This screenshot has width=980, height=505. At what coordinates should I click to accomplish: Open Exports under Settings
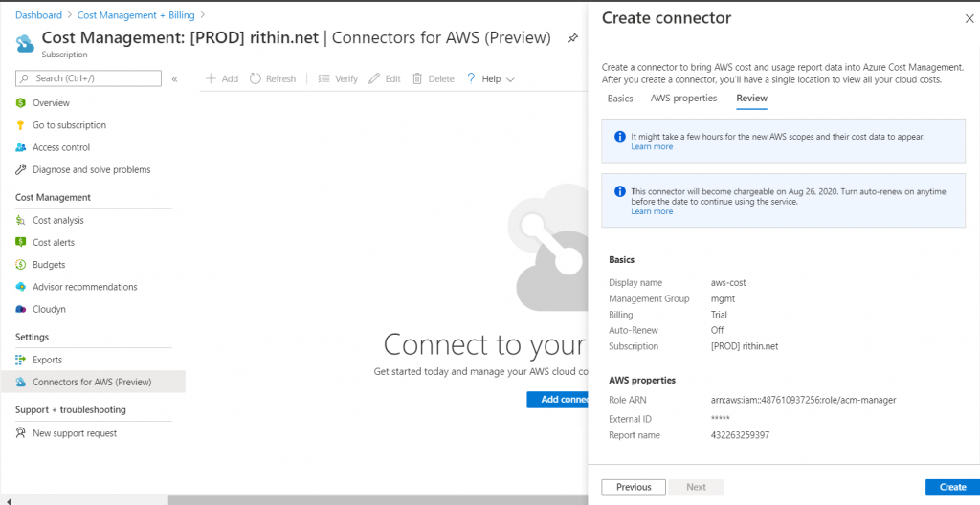(47, 360)
